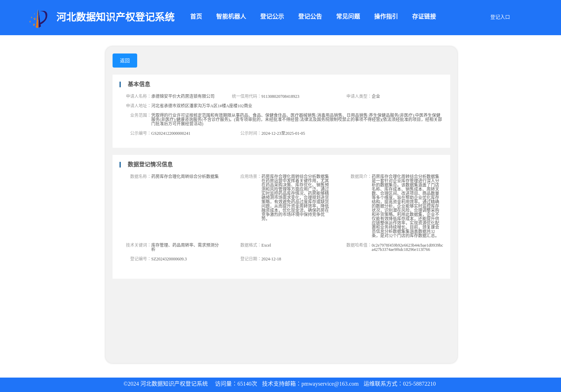Open the 智能机器人 menu item

click(231, 17)
